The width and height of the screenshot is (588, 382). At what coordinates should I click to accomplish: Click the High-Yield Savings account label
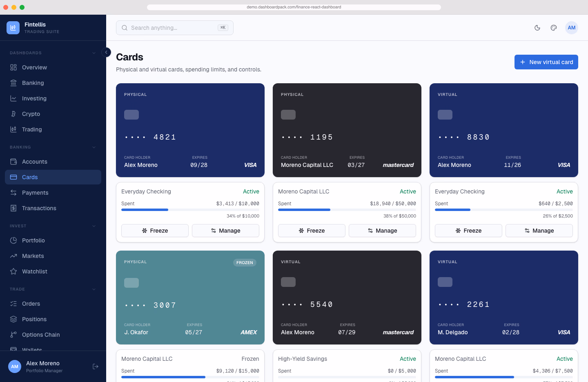[x=303, y=359]
